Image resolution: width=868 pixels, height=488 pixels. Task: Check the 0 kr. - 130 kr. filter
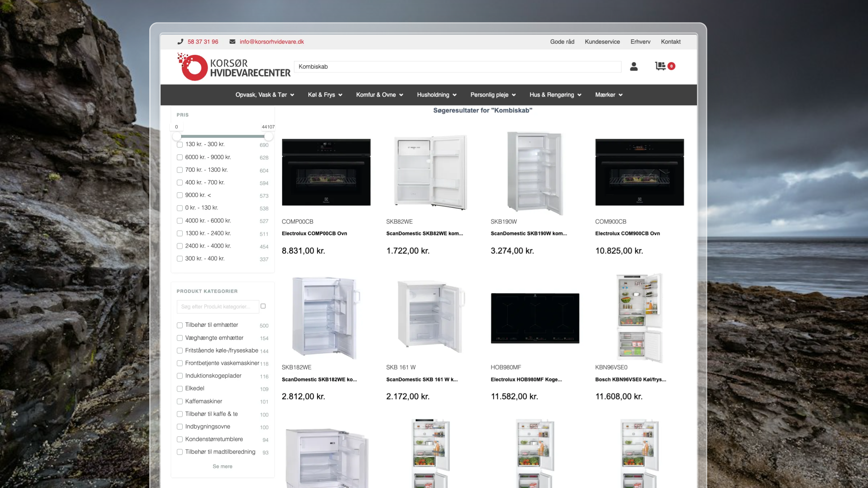[x=180, y=208]
